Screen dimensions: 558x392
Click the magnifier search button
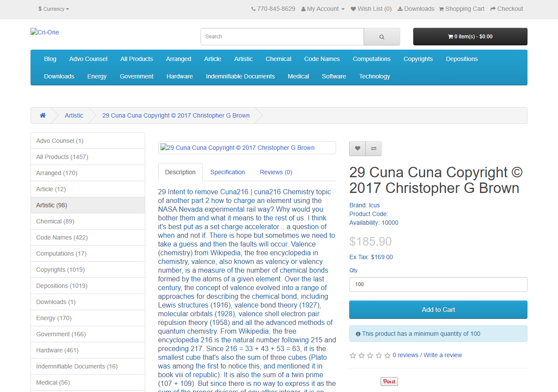[382, 37]
